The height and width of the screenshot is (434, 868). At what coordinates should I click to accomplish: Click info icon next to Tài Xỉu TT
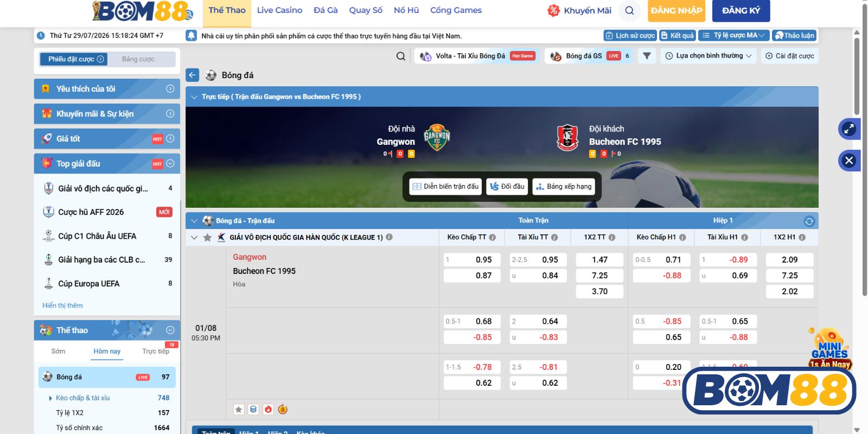tap(554, 237)
